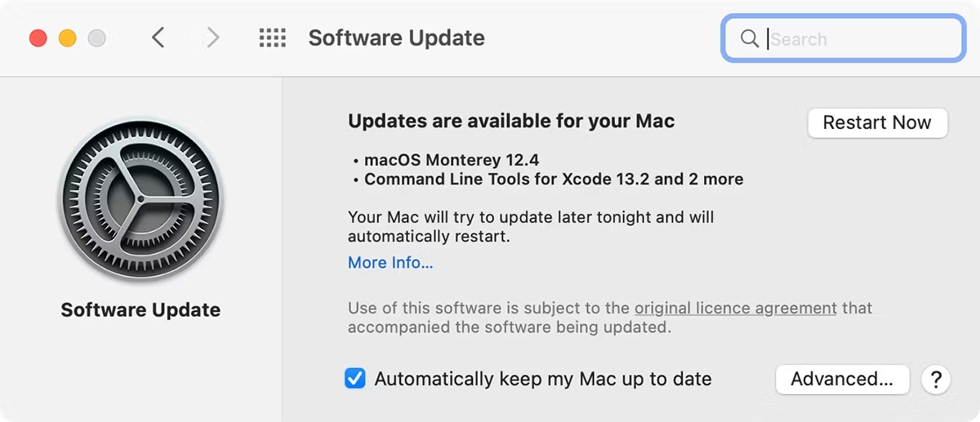Select the Command Line Tools for Xcode entry
980x422 pixels.
[x=553, y=179]
